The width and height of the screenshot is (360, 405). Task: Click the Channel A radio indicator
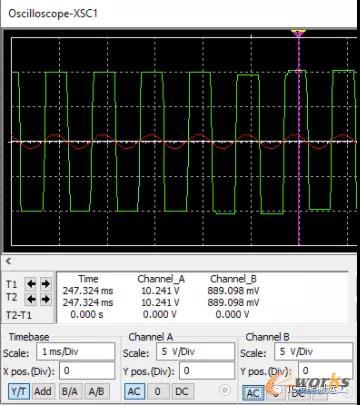coord(225,390)
